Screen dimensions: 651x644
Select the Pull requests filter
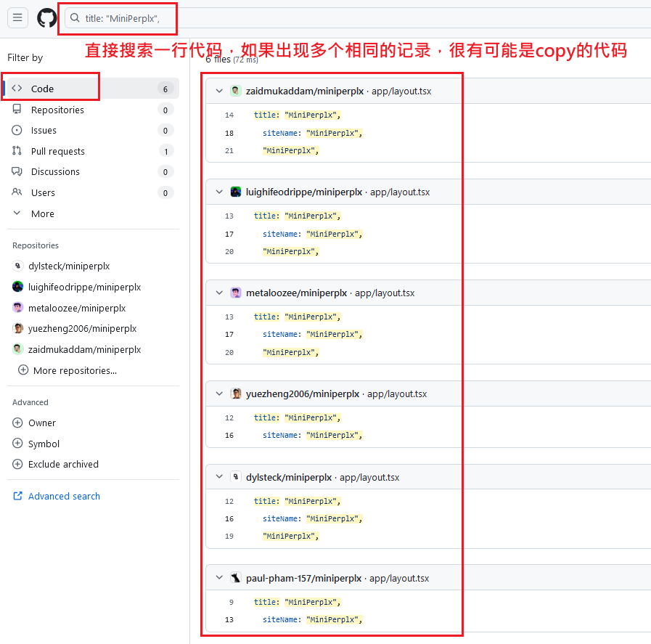(93, 151)
